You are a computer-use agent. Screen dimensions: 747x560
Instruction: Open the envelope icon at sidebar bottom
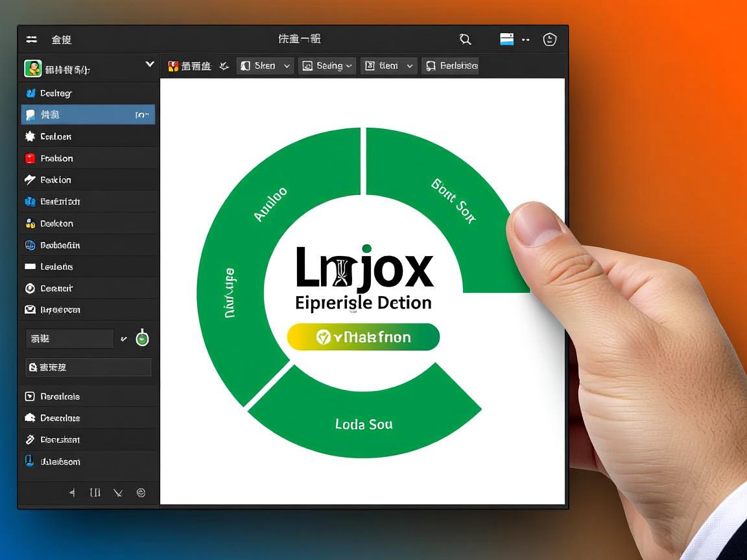30,310
